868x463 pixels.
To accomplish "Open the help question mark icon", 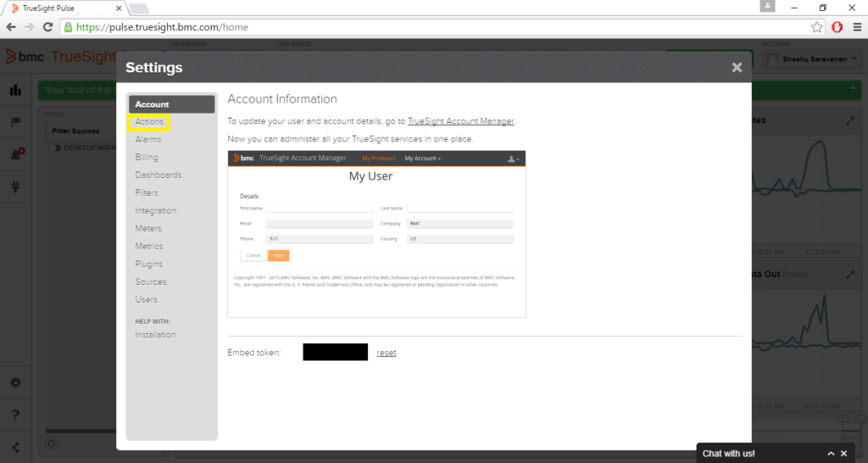I will coord(15,415).
